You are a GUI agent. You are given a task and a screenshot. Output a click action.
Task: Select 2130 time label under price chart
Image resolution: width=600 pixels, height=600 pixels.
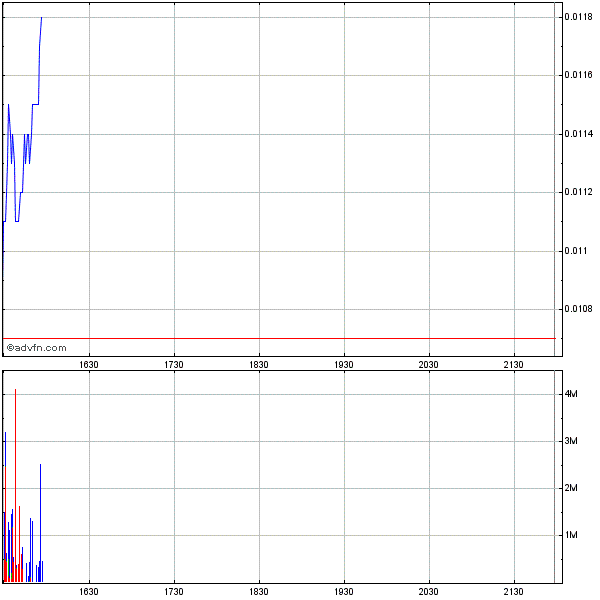point(513,365)
